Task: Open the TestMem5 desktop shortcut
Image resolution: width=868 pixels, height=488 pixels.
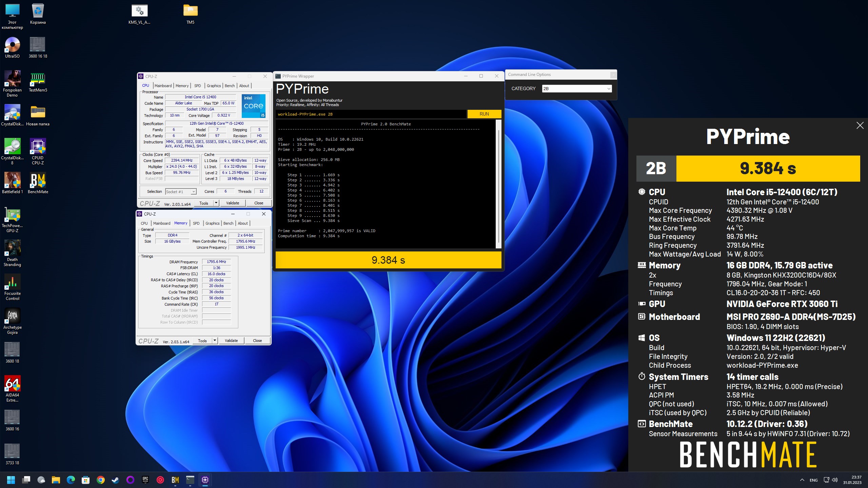Action: (x=38, y=81)
